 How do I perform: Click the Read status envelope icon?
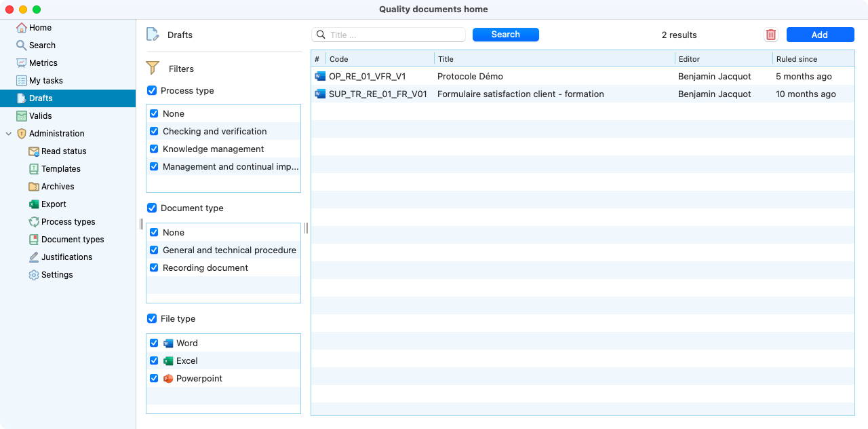(34, 151)
